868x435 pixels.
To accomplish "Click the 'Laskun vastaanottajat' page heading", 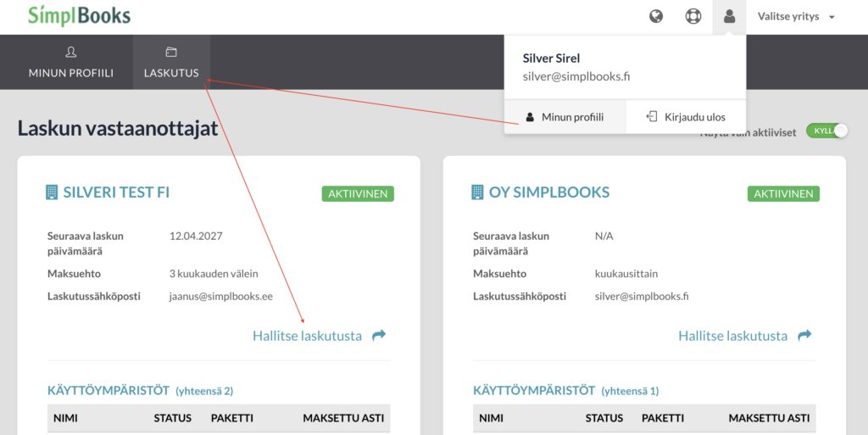I will (117, 128).
